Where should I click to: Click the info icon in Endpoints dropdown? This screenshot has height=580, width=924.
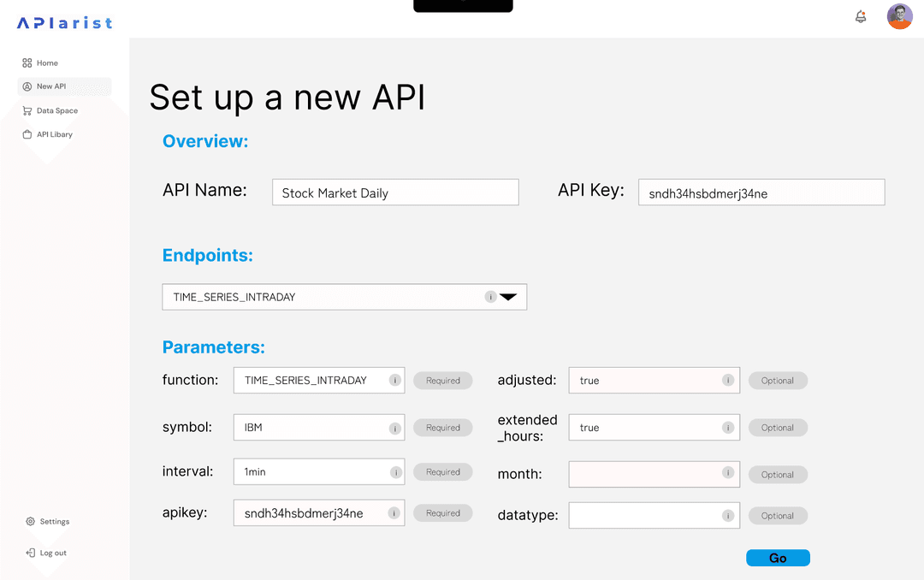tap(490, 297)
